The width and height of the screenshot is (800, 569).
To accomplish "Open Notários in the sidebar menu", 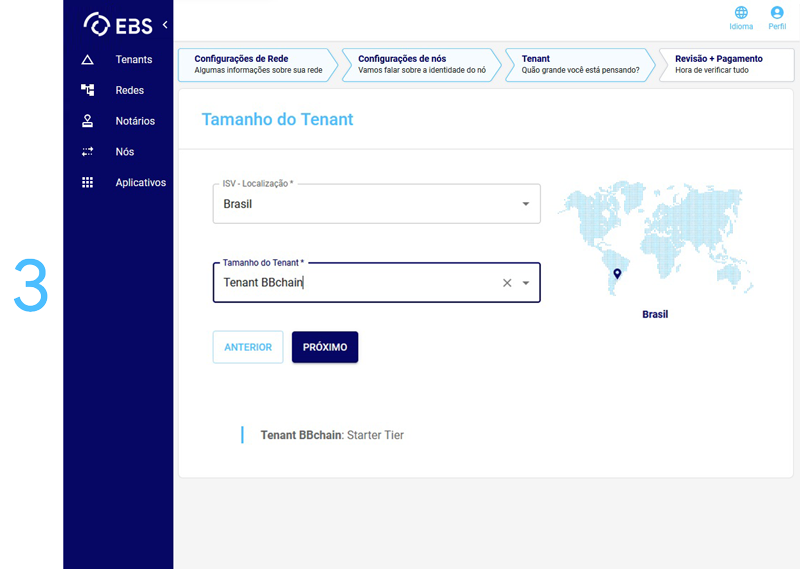I will pyautogui.click(x=135, y=121).
